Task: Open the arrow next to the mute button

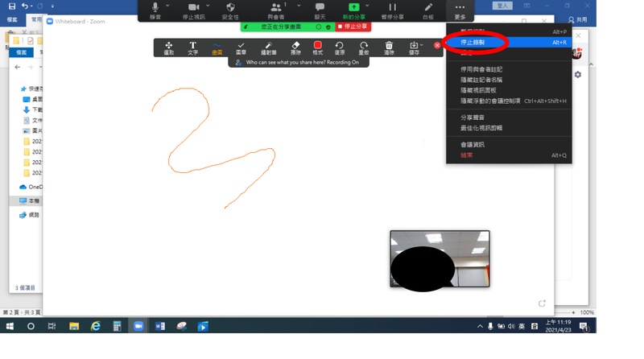Action: point(167,6)
